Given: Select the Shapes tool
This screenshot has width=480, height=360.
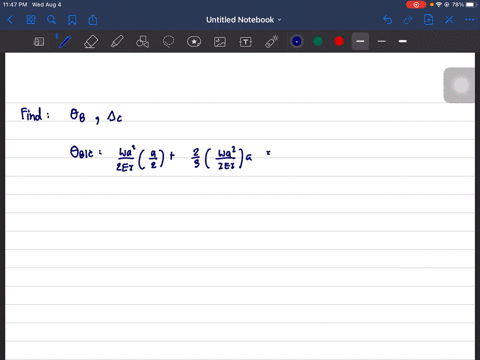Looking at the screenshot, I should 143,42.
